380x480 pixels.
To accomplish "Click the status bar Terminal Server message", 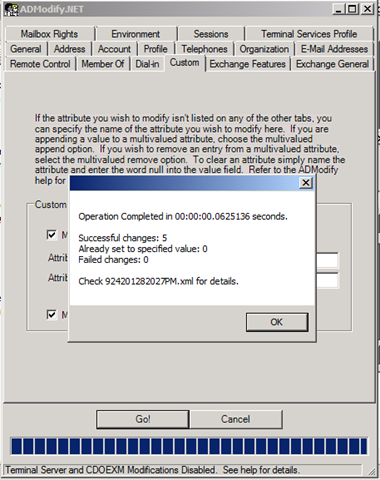I will coord(152,470).
